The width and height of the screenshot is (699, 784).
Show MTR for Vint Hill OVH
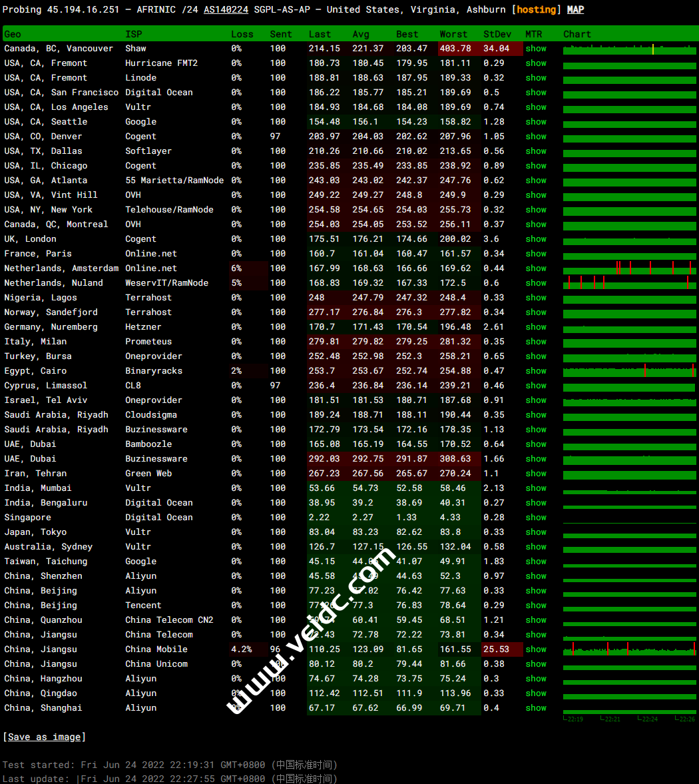coord(536,195)
